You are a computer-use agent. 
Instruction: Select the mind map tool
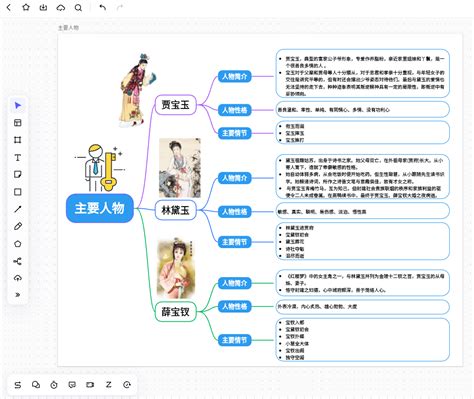(x=18, y=261)
